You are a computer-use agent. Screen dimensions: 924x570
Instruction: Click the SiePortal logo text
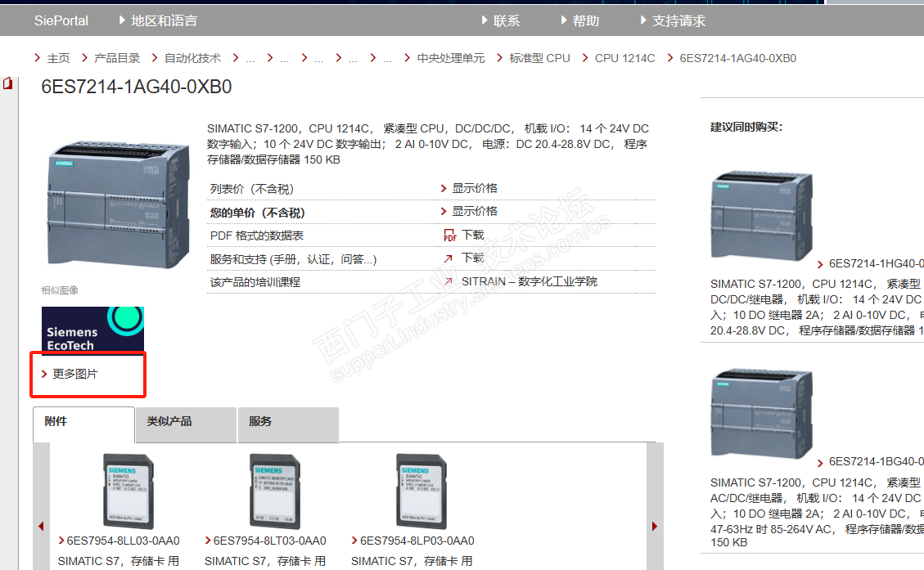click(x=61, y=20)
